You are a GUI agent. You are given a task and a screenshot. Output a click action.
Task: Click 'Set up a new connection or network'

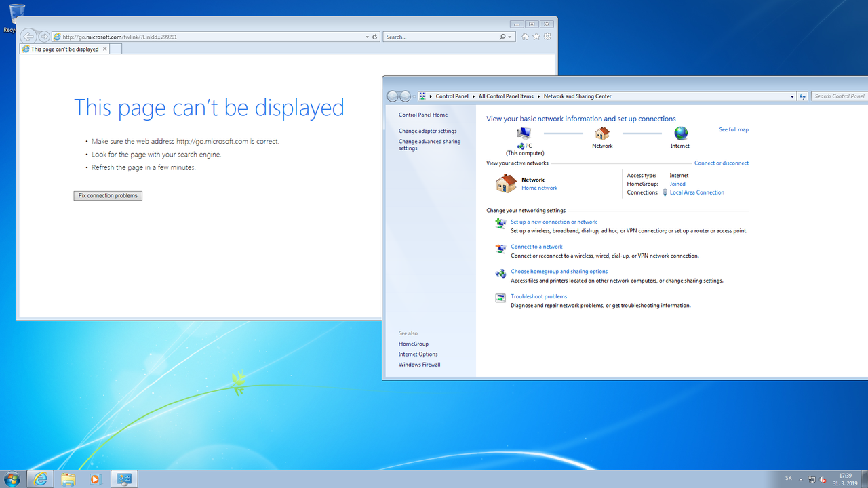[x=553, y=222]
